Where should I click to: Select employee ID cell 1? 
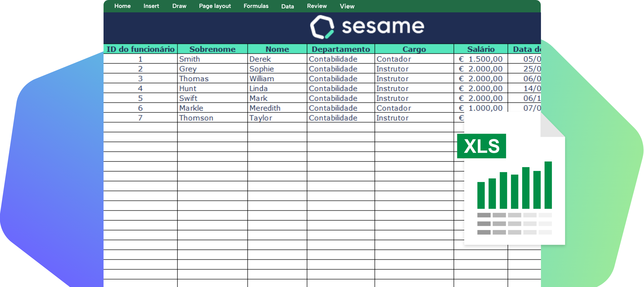pyautogui.click(x=140, y=59)
